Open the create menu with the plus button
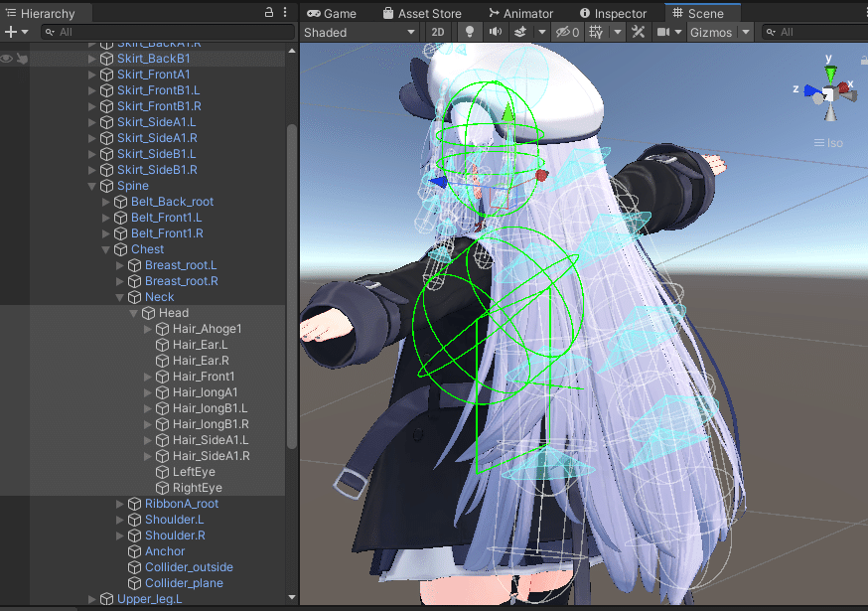This screenshot has height=611, width=868. pos(10,32)
